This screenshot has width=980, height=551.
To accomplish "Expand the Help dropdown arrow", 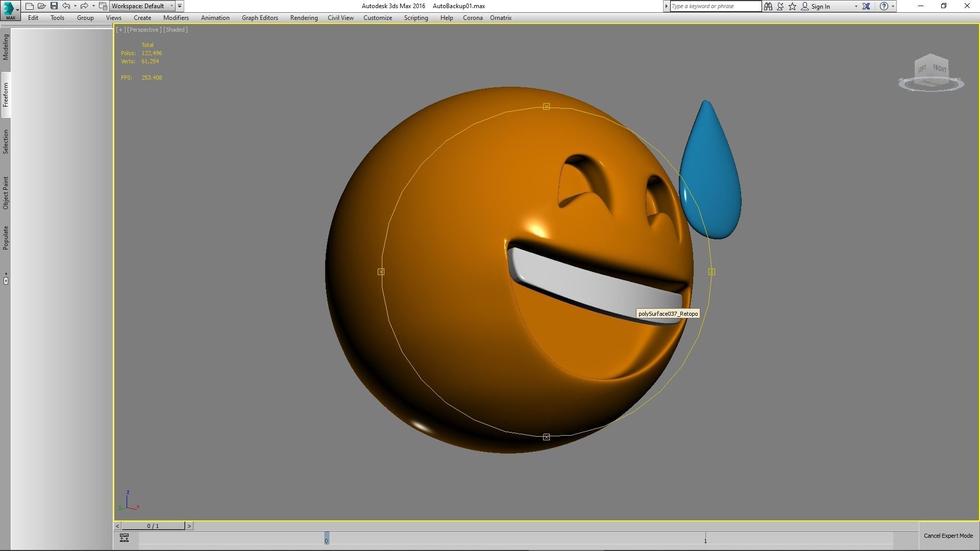I will click(893, 6).
